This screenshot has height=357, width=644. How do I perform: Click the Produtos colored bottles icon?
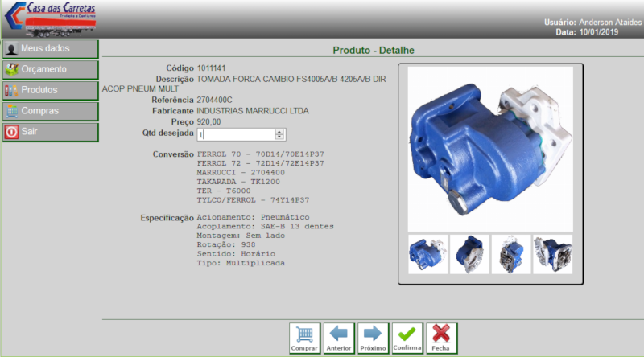(x=11, y=90)
